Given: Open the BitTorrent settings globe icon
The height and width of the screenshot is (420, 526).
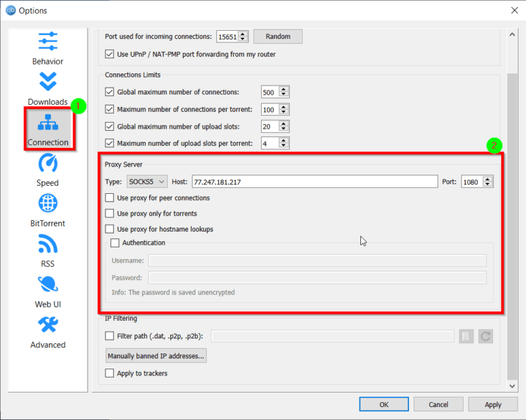Looking at the screenshot, I should click(48, 203).
